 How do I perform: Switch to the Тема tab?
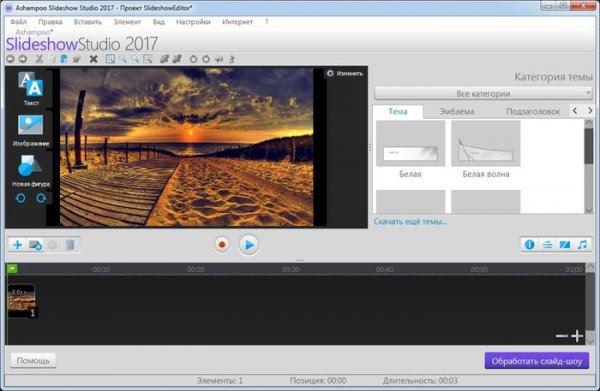pyautogui.click(x=398, y=111)
